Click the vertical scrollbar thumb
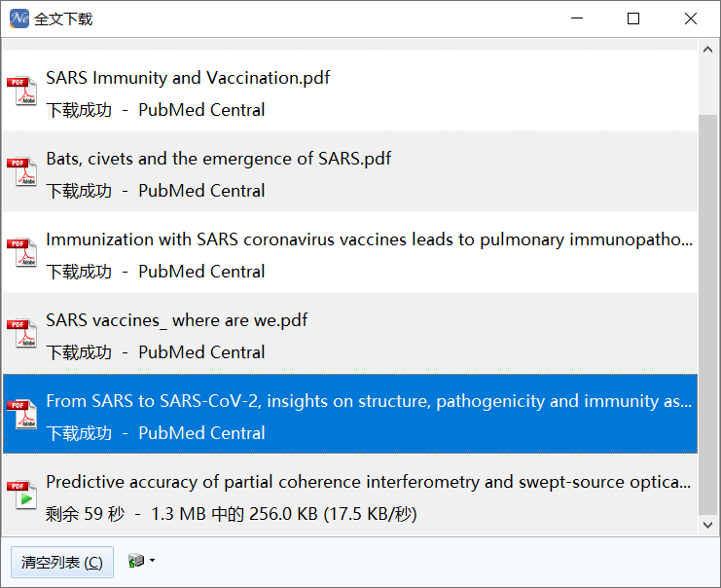The image size is (721, 588). click(x=708, y=314)
